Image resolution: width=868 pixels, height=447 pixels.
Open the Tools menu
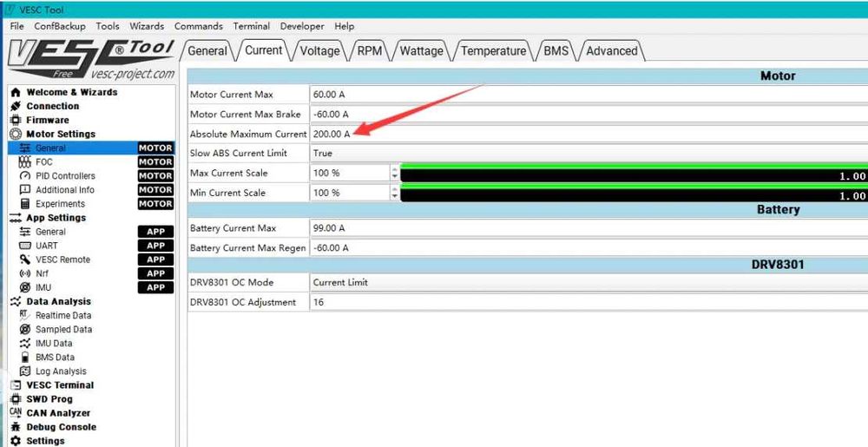(x=108, y=26)
